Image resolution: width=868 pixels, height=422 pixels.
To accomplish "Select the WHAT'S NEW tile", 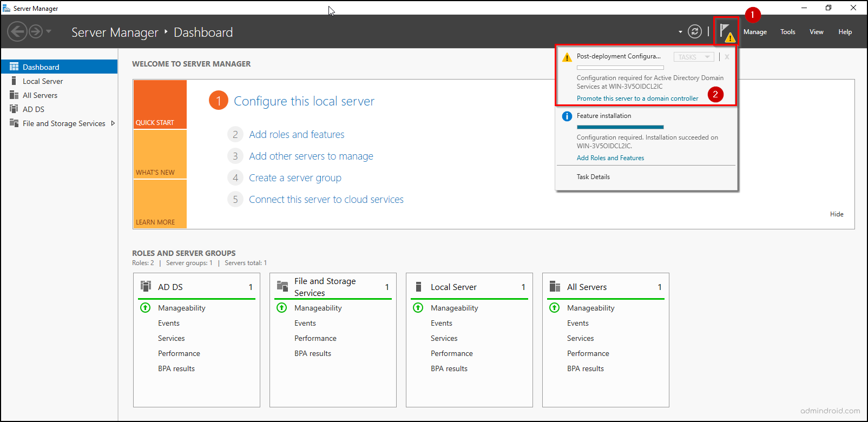I will [x=160, y=154].
